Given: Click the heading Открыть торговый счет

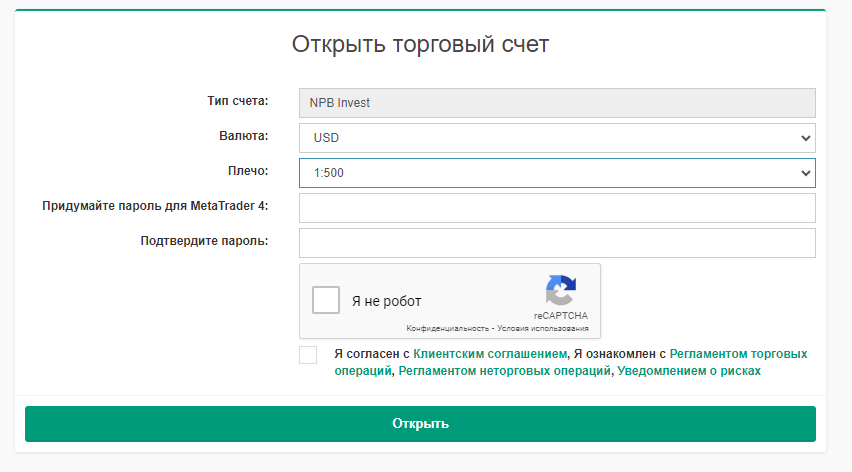Looking at the screenshot, I should pos(420,44).
